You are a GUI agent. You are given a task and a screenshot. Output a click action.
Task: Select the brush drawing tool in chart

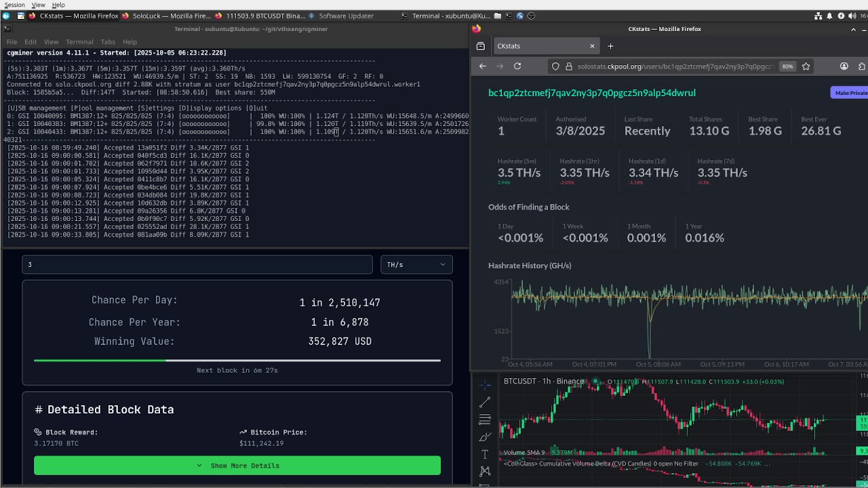pos(485,437)
